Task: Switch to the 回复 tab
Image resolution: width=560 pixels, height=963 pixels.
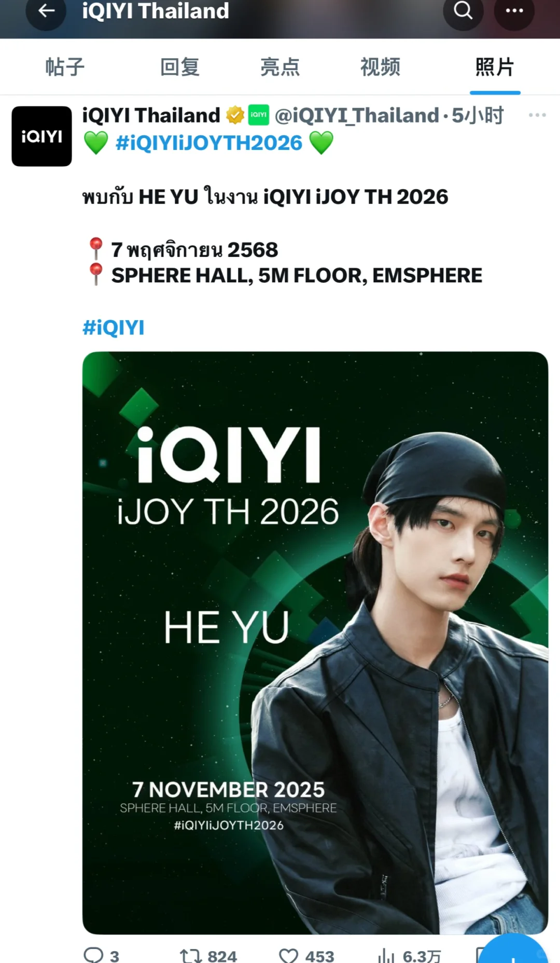Action: click(x=179, y=67)
